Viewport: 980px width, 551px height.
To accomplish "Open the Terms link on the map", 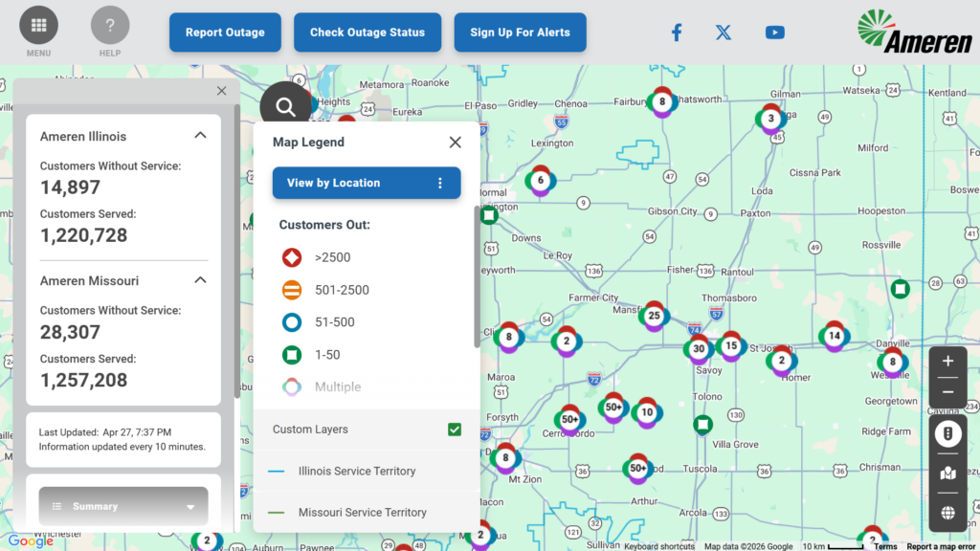I will [885, 546].
